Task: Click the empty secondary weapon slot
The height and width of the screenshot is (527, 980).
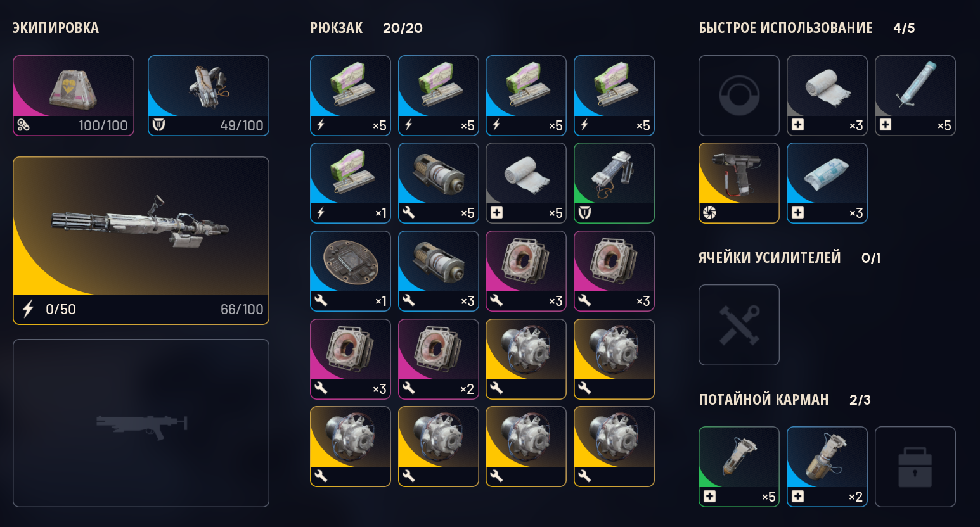Action: pyautogui.click(x=141, y=423)
